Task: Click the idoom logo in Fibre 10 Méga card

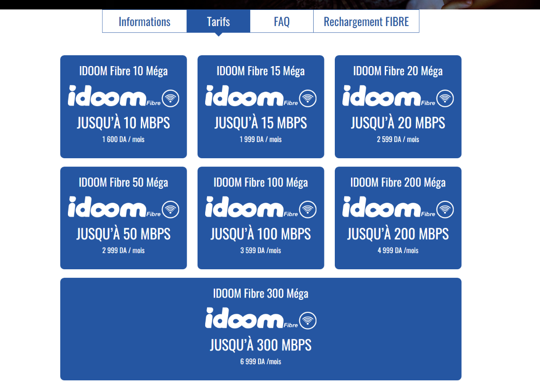Action: tap(107, 97)
